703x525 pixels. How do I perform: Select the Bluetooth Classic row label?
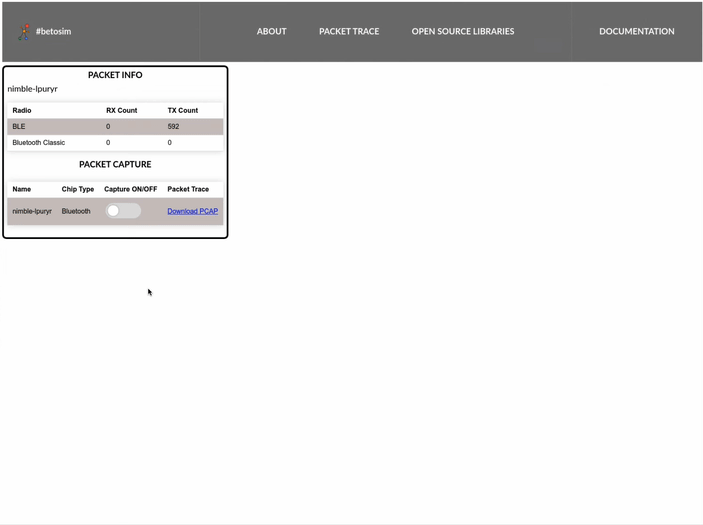pos(39,143)
